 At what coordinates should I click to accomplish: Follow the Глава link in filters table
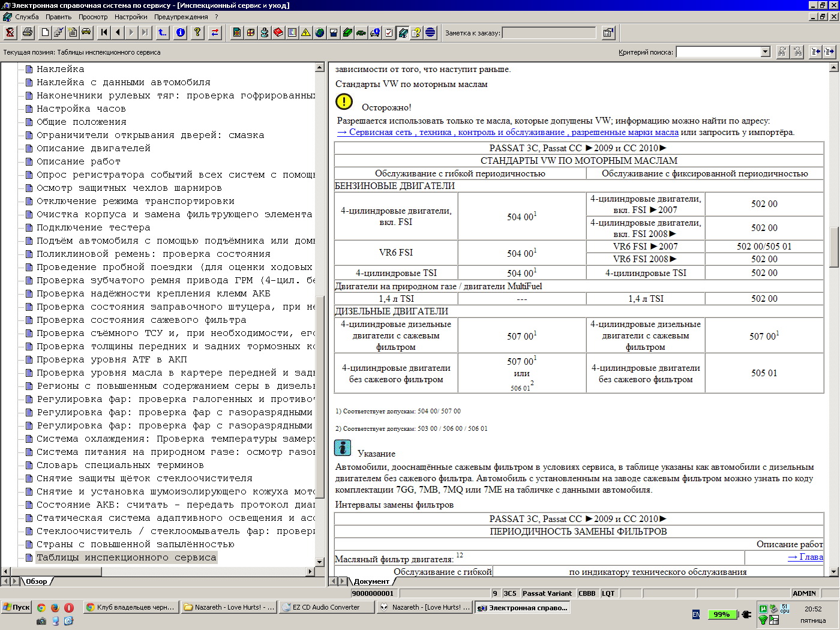click(x=805, y=557)
